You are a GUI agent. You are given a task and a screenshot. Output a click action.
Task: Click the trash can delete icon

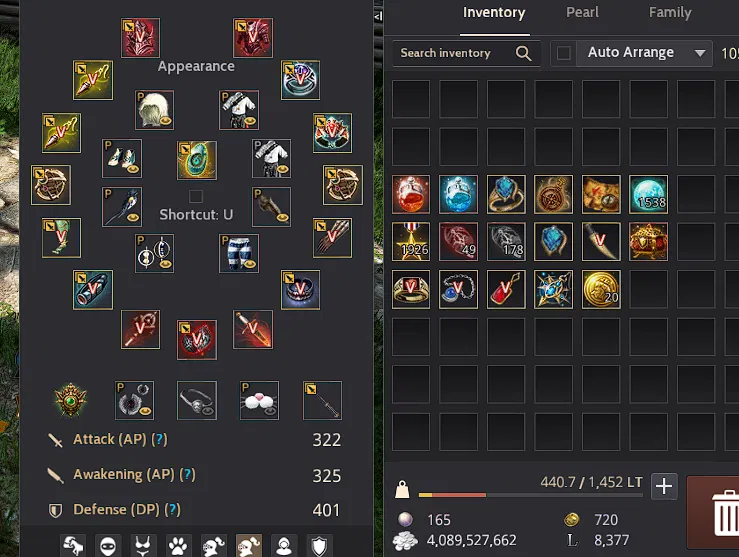click(x=726, y=513)
